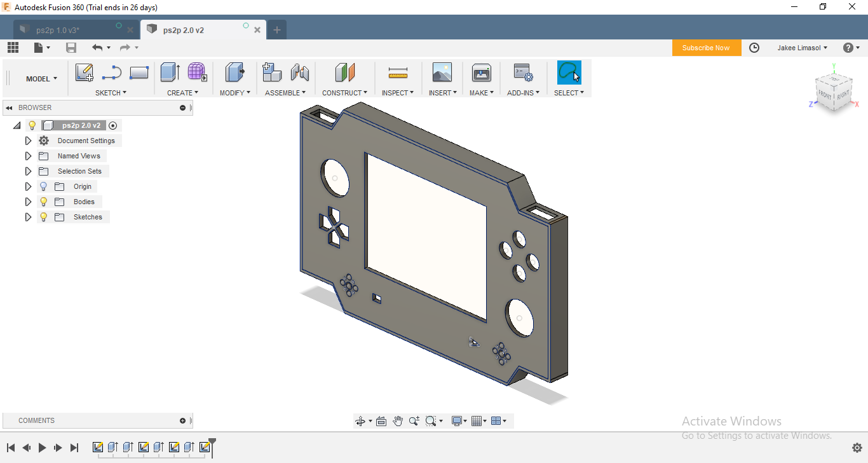Viewport: 868px width, 463px height.
Task: Toggle Origin folder visibility lightbulb
Action: pos(43,186)
